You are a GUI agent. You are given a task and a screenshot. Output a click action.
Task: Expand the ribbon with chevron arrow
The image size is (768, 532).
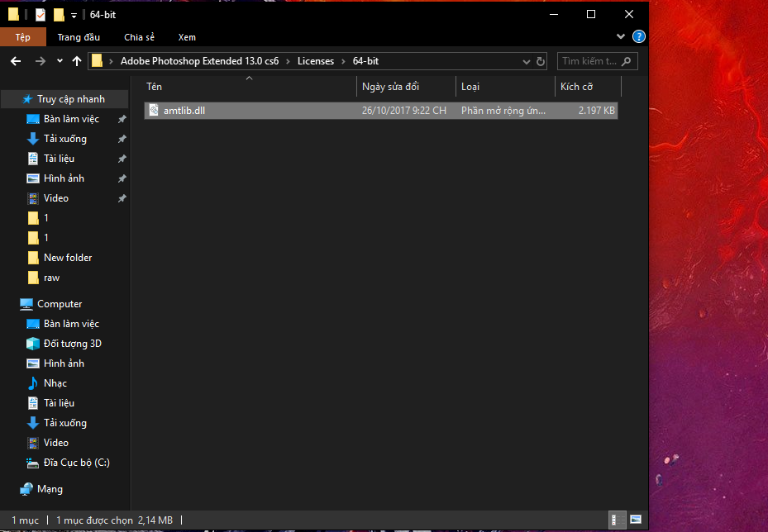click(622, 37)
